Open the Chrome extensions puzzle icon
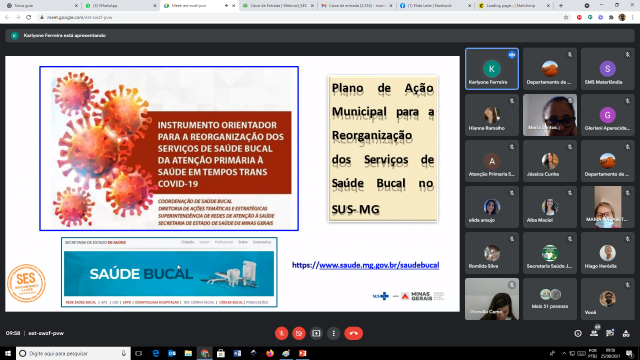Viewport: 640px width, 360px height. tap(611, 18)
